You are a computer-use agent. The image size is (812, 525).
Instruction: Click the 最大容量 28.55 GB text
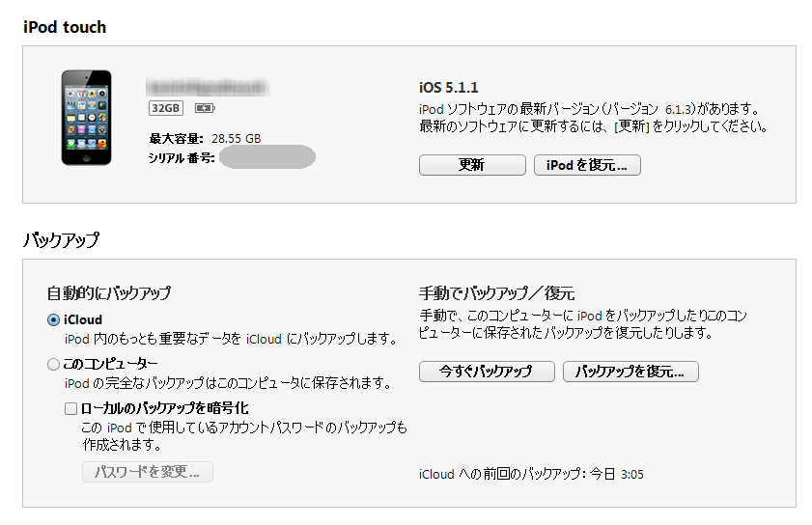pyautogui.click(x=205, y=139)
